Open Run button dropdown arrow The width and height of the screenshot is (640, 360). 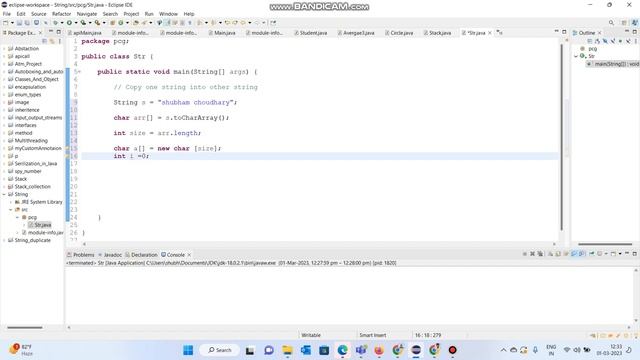point(76,23)
